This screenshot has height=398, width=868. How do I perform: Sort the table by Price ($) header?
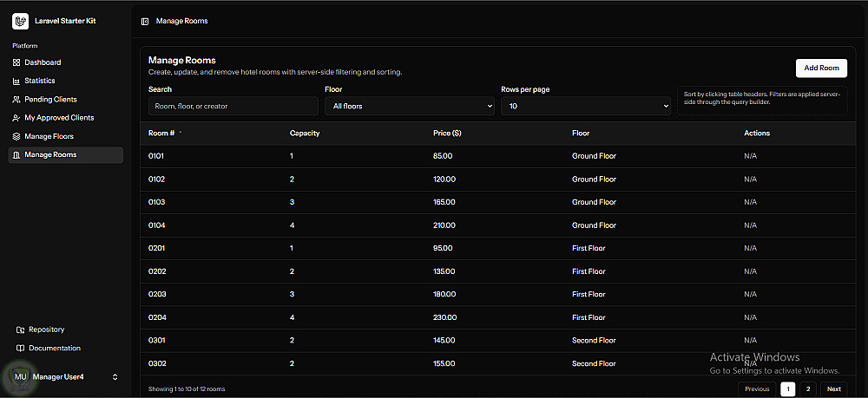pos(447,134)
